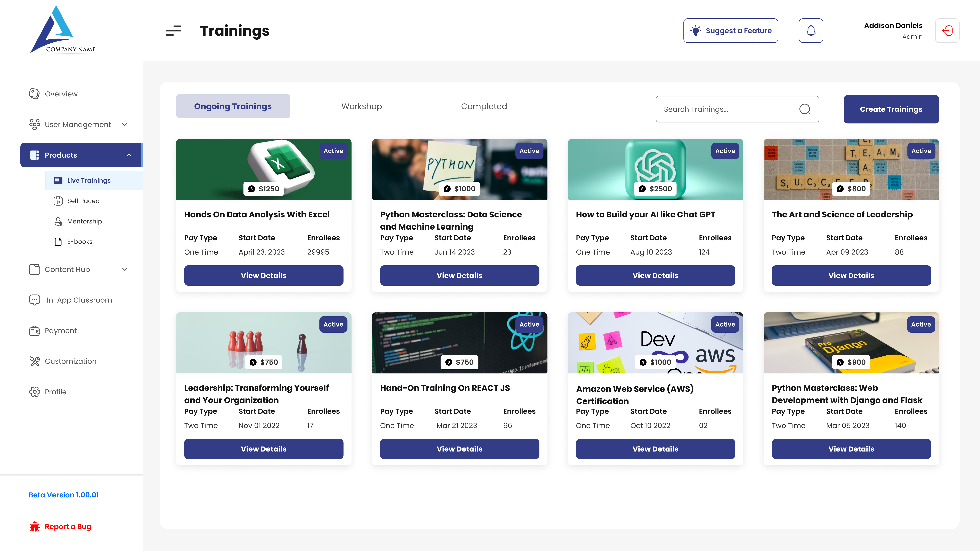Click the Create Trainings button

pos(891,109)
